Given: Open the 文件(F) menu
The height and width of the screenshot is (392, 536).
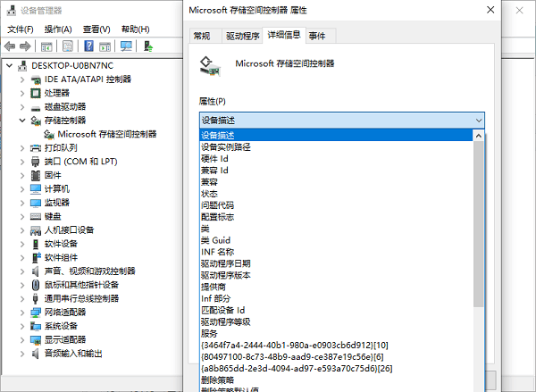Looking at the screenshot, I should (21, 29).
